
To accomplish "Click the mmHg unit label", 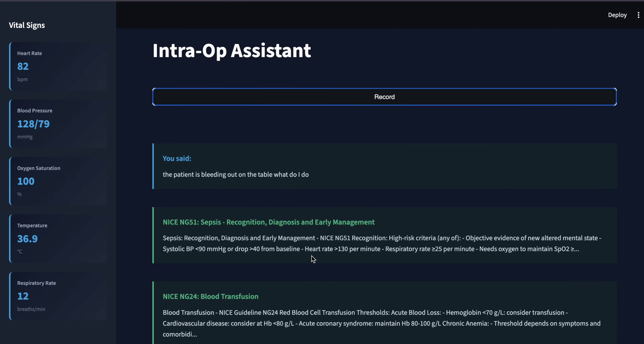I will (25, 137).
